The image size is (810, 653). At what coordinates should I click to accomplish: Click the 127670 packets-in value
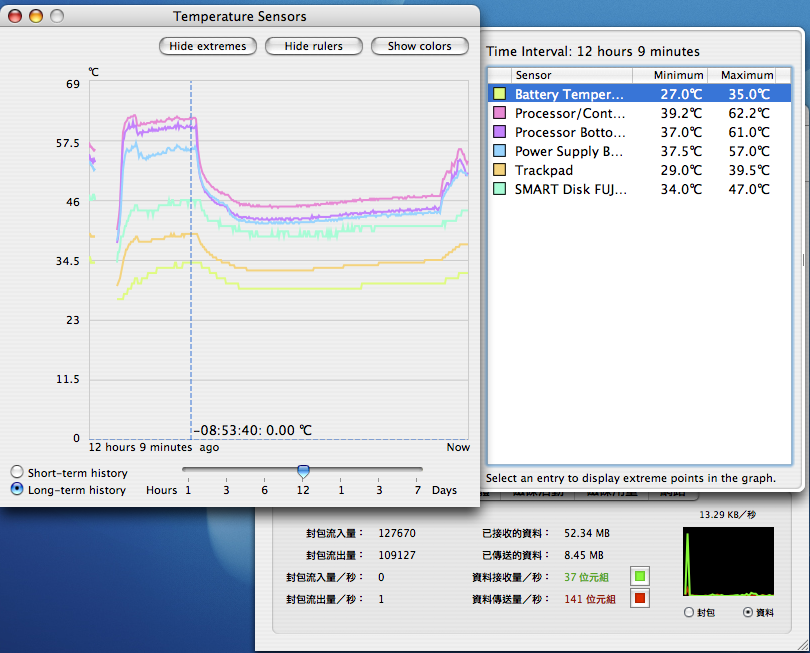[x=397, y=533]
